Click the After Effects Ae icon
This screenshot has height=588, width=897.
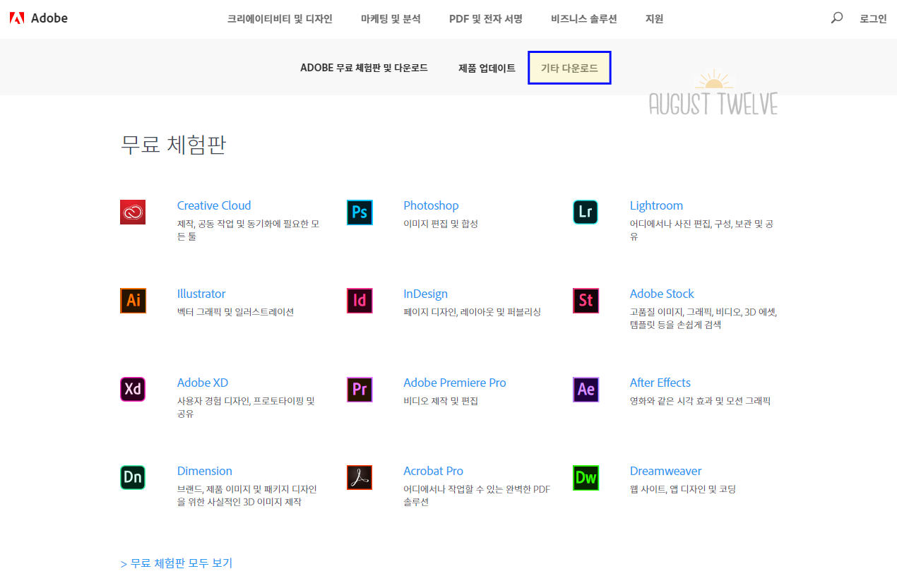point(586,389)
